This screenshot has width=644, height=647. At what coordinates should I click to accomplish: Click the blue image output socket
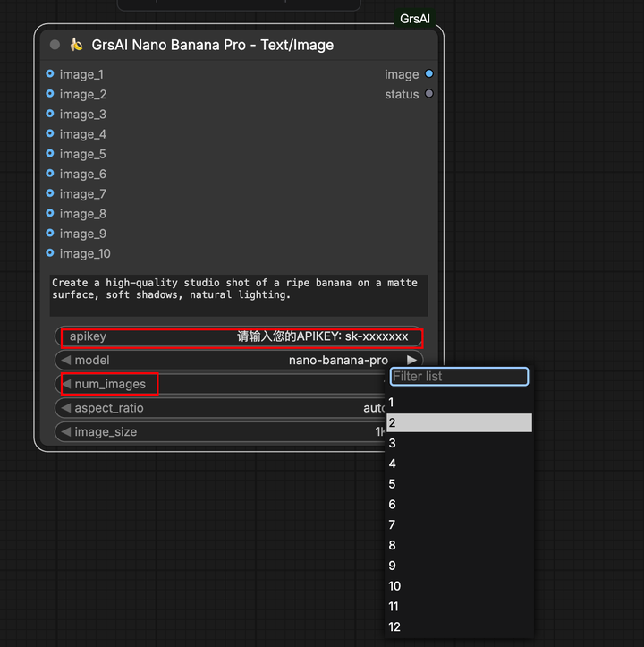point(429,74)
